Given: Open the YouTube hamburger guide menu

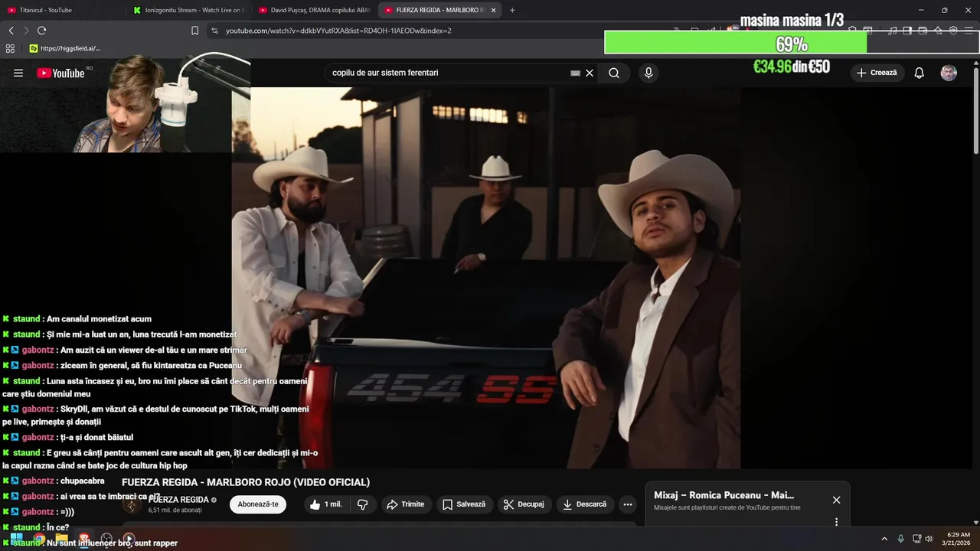Looking at the screenshot, I should 18,73.
